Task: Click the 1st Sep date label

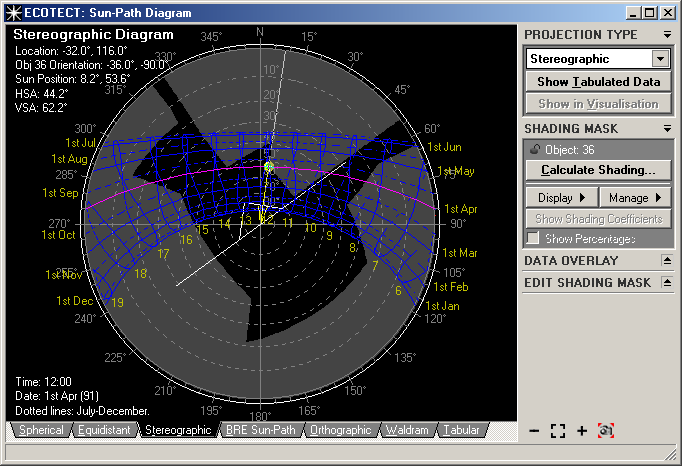Action: click(60, 193)
